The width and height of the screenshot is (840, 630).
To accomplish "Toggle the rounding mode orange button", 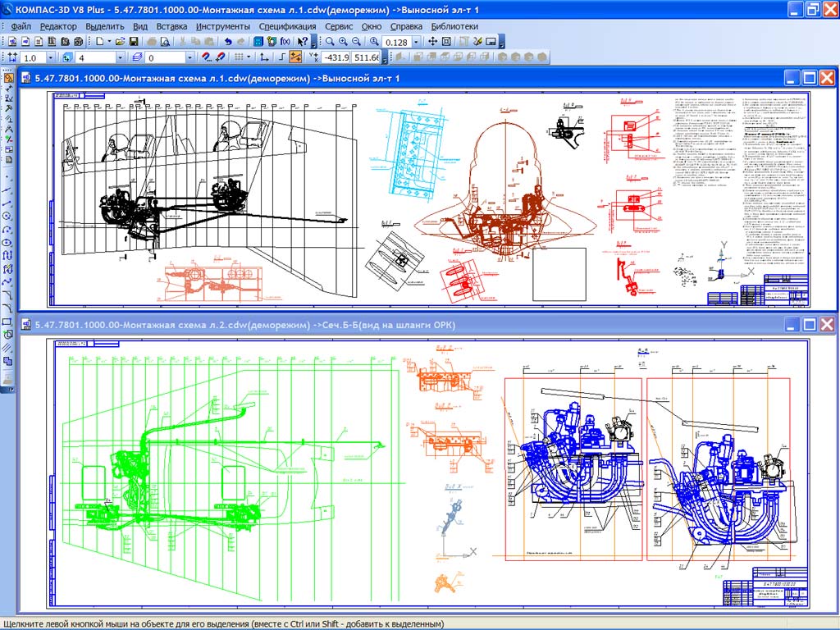I will pos(295,57).
